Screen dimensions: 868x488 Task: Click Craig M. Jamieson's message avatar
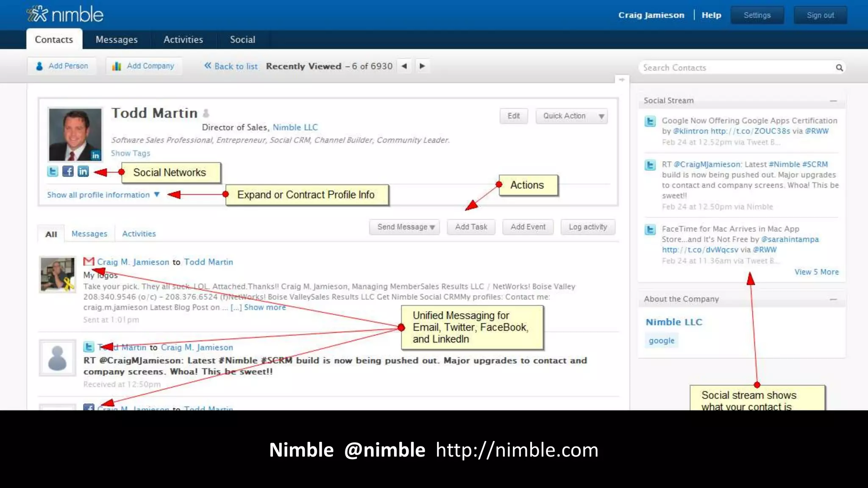[58, 274]
